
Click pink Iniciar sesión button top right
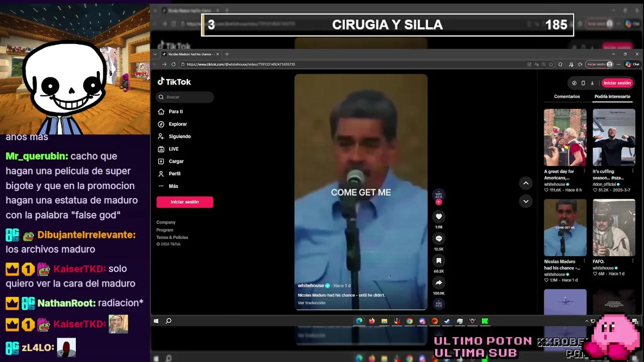617,83
